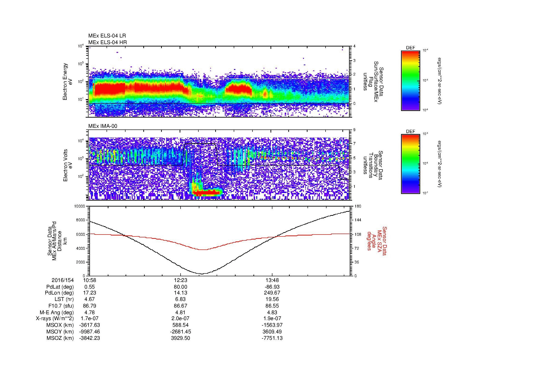This screenshot has width=555, height=392.
Task: Click the 'MSOY (km)' row label
Action: tap(60, 332)
